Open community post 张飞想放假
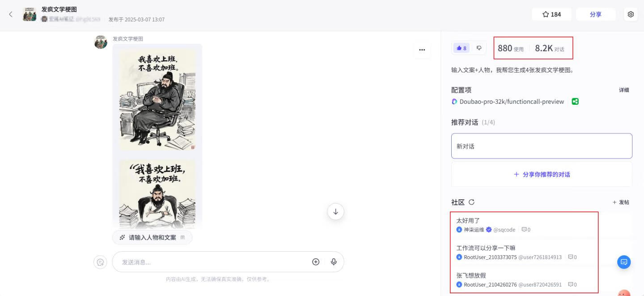644x296 pixels. 471,275
